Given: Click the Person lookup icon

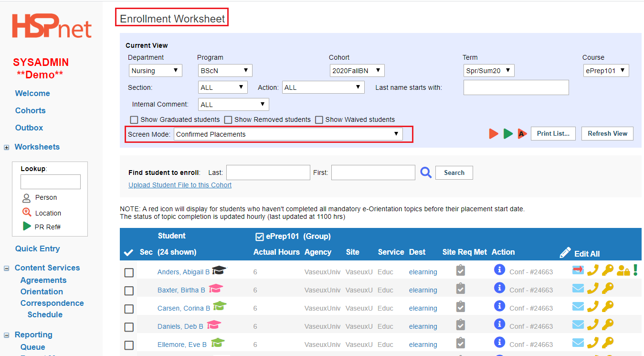Looking at the screenshot, I should point(26,198).
